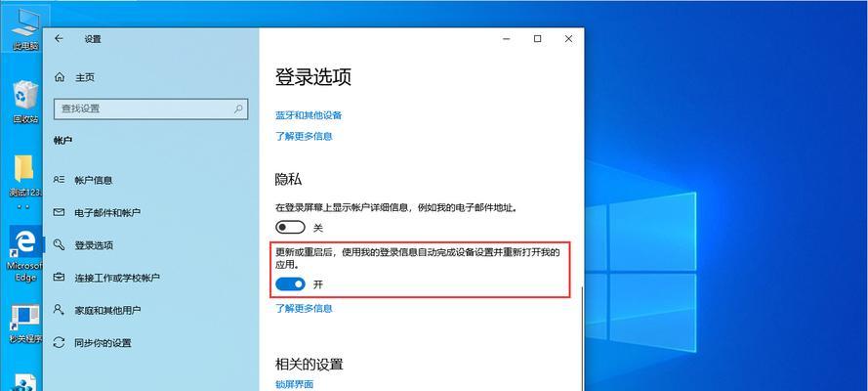
Task: Click the 隐私 section heading
Action: click(288, 180)
